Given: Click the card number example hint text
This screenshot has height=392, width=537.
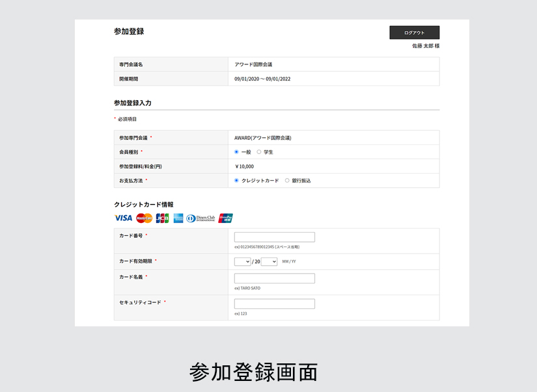Looking at the screenshot, I should pyautogui.click(x=267, y=247).
